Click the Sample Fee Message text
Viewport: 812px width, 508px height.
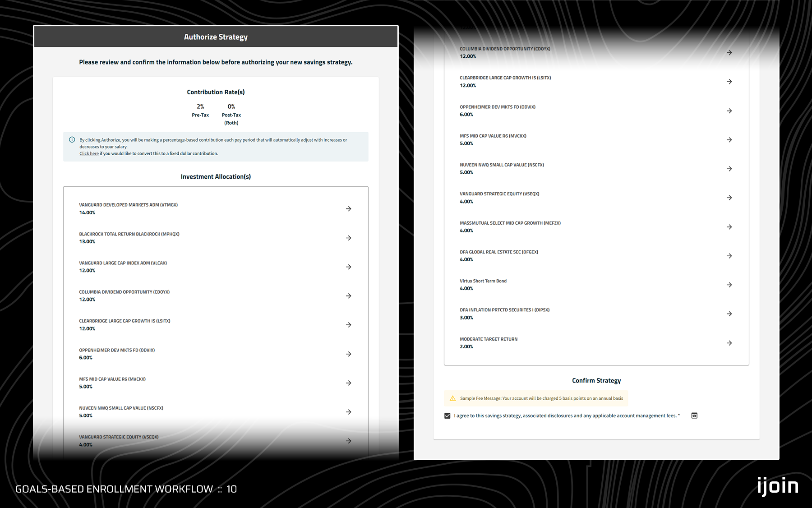click(541, 398)
